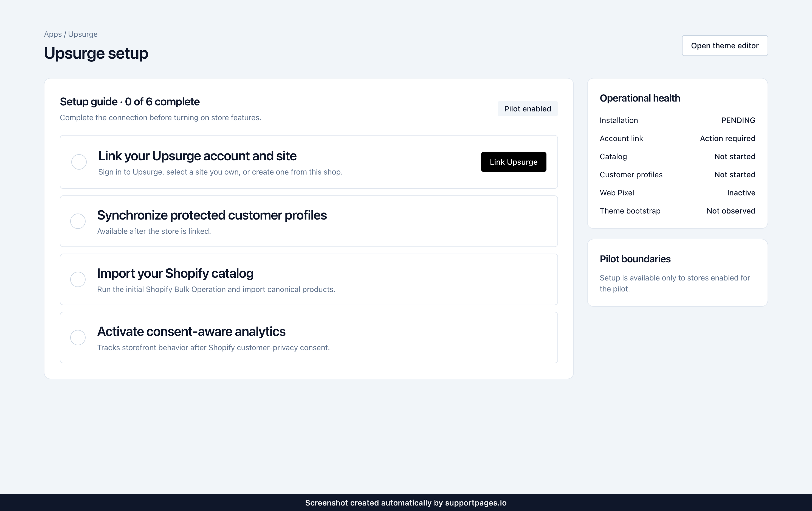The width and height of the screenshot is (812, 511).
Task: Mark the Activate consent-aware analytics circle
Action: (78, 337)
